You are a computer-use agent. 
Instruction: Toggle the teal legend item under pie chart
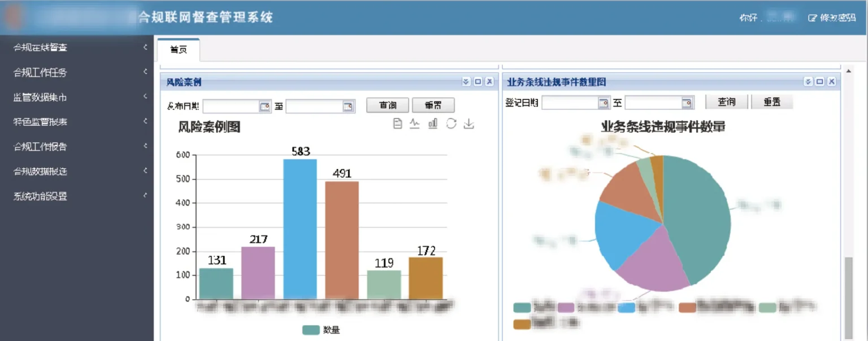(522, 308)
